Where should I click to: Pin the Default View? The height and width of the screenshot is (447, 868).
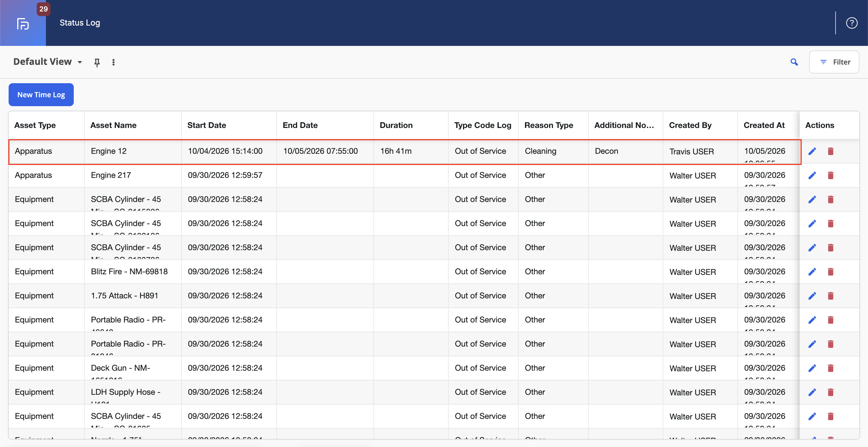97,62
